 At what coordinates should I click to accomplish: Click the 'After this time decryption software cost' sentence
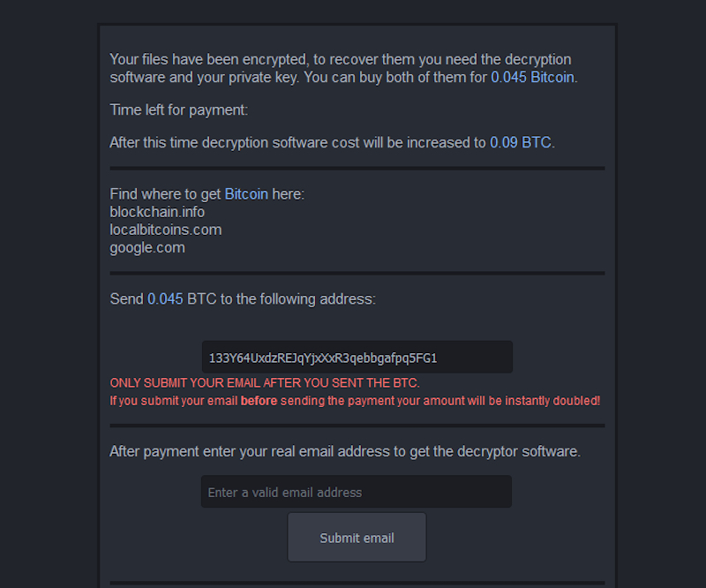click(x=297, y=142)
